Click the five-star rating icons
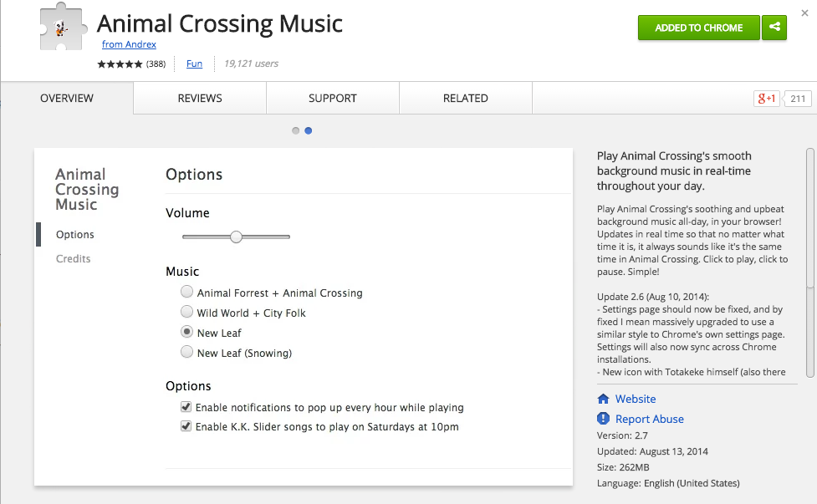817x504 pixels. pos(120,64)
